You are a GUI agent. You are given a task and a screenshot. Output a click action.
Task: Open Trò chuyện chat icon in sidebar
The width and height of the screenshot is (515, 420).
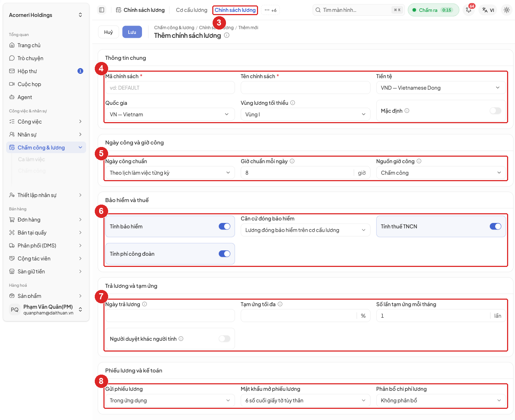click(x=12, y=58)
